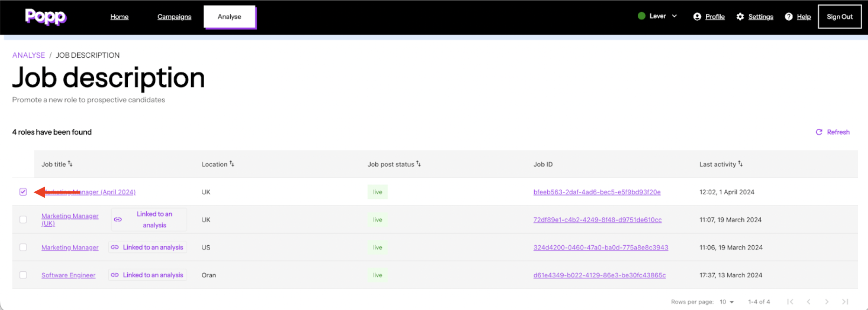The height and width of the screenshot is (310, 868).
Task: Click the Refresh circular arrow icon
Action: click(x=819, y=132)
